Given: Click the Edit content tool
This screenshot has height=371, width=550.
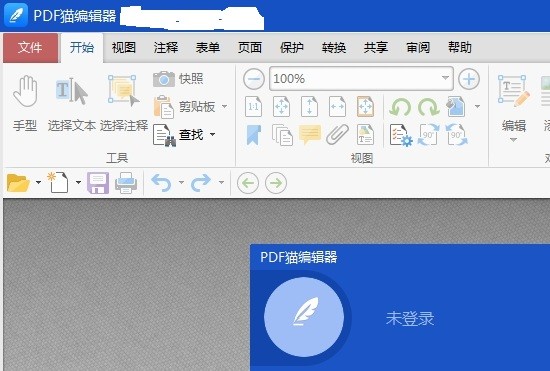Looking at the screenshot, I should [x=514, y=102].
